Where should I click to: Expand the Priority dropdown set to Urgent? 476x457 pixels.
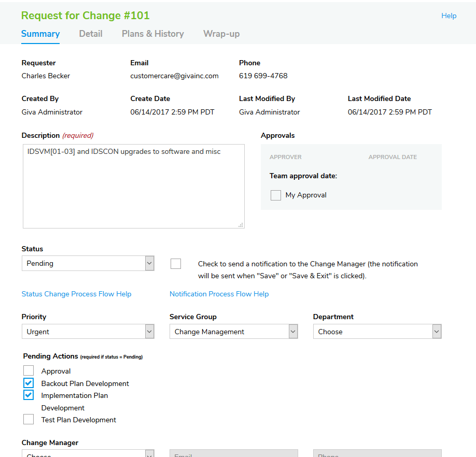point(88,332)
